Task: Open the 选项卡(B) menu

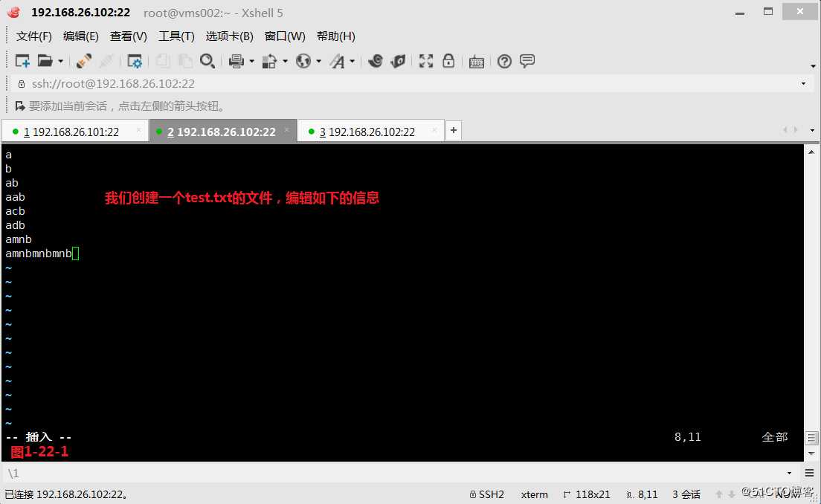Action: coord(229,36)
